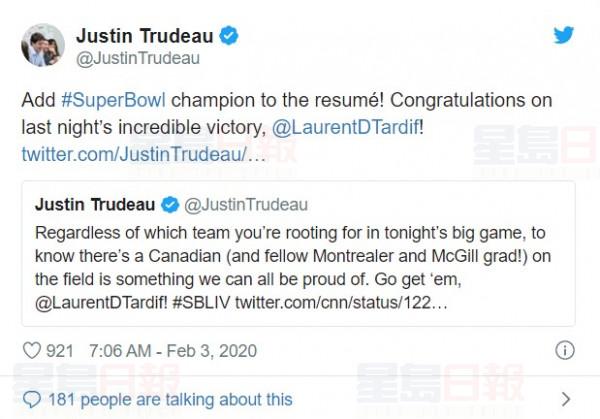The width and height of the screenshot is (600, 419).
Task: Click the verified badge in the quoted tweet
Action: [171, 205]
